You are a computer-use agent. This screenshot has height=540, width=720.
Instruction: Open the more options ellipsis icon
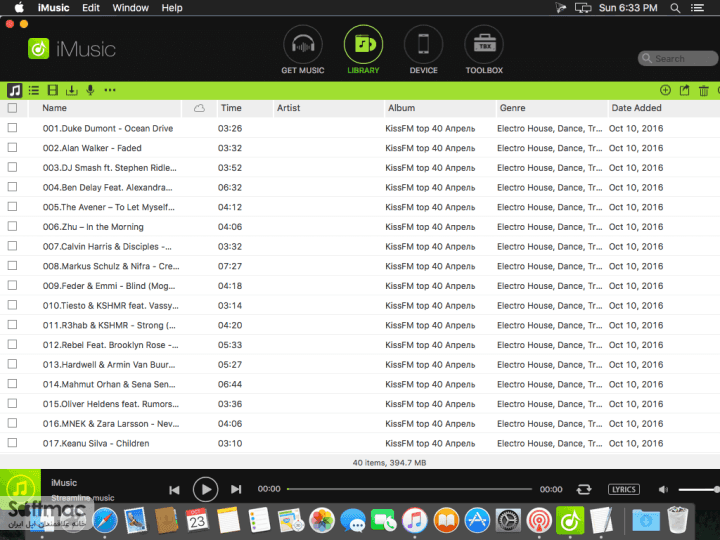click(x=110, y=90)
